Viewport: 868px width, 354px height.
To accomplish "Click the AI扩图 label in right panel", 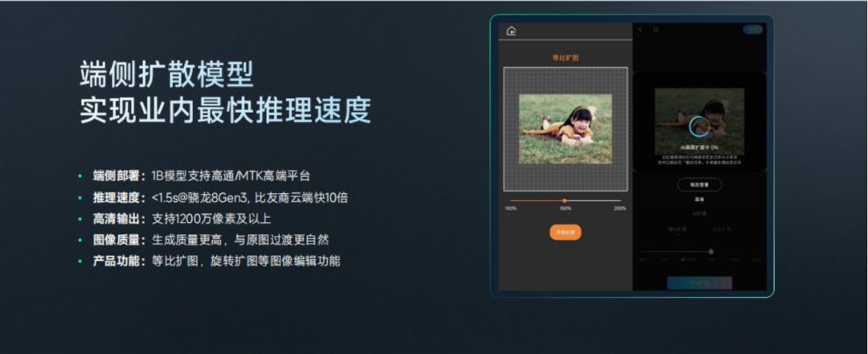I will pyautogui.click(x=699, y=214).
